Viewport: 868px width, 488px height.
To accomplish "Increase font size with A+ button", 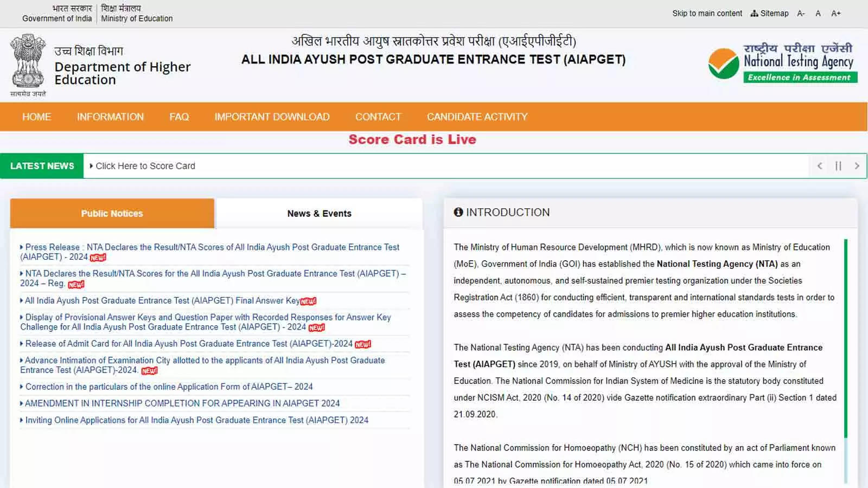I will tap(836, 13).
